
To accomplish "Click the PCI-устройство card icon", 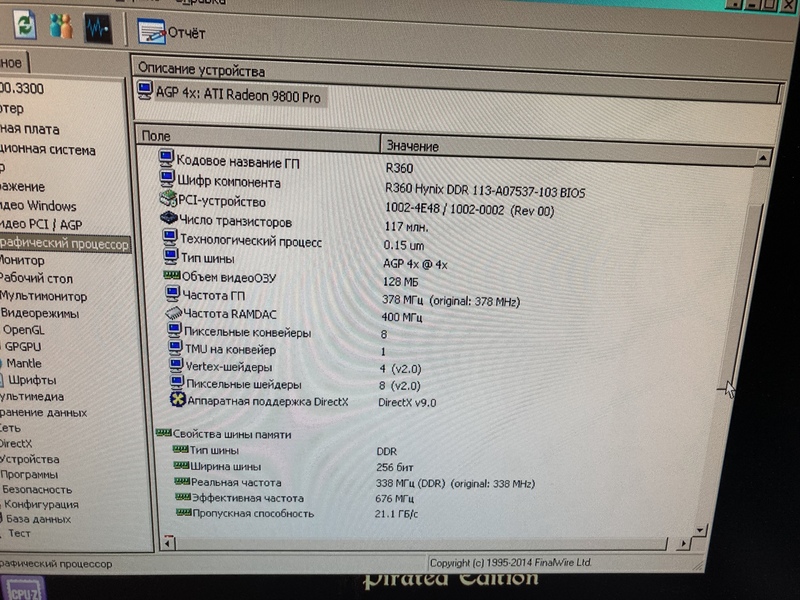I will 168,198.
